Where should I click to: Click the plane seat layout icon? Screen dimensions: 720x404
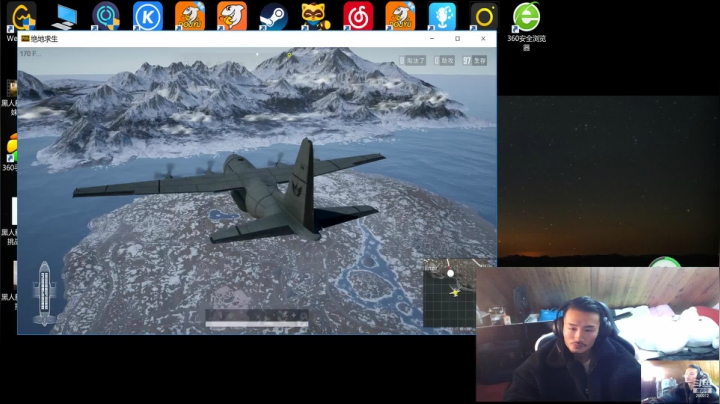45,293
